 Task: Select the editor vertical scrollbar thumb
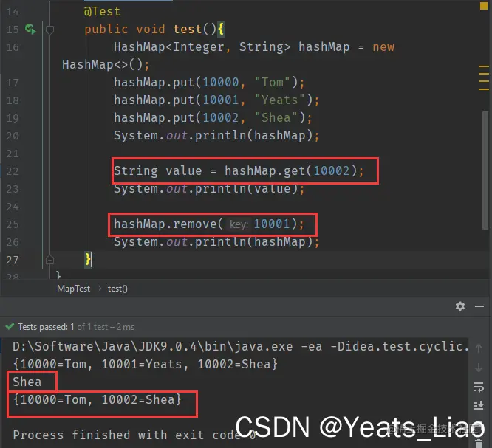(485, 170)
